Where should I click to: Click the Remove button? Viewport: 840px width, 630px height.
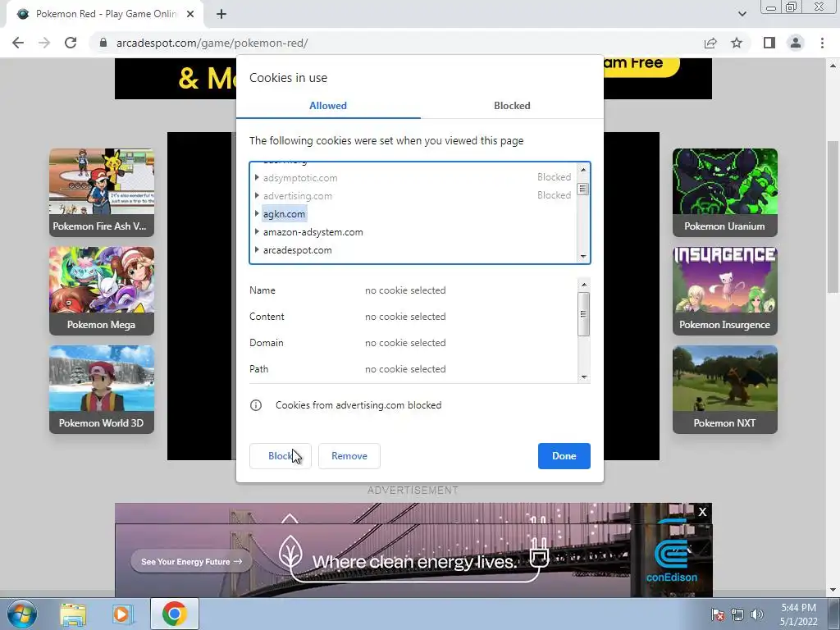pyautogui.click(x=349, y=456)
